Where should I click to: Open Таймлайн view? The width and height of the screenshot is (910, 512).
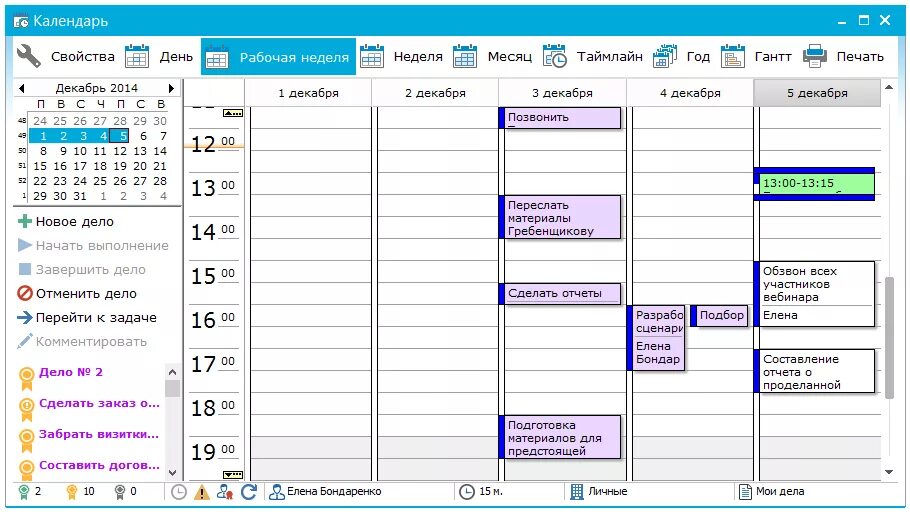pyautogui.click(x=593, y=56)
